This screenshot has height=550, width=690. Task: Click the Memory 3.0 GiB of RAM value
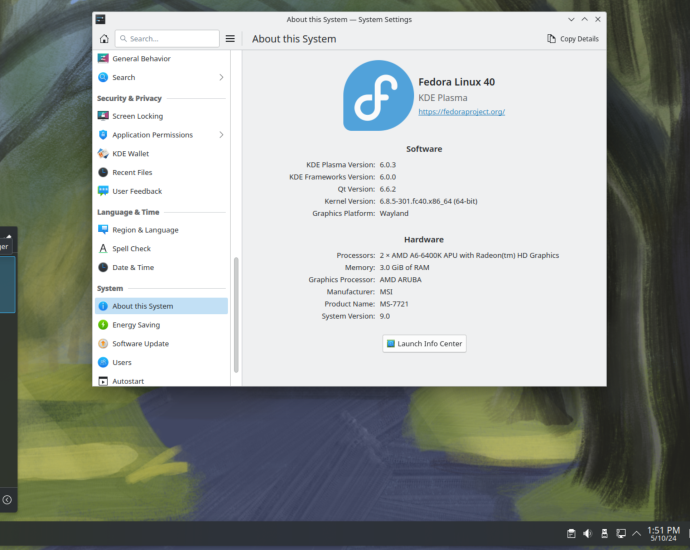pos(404,268)
